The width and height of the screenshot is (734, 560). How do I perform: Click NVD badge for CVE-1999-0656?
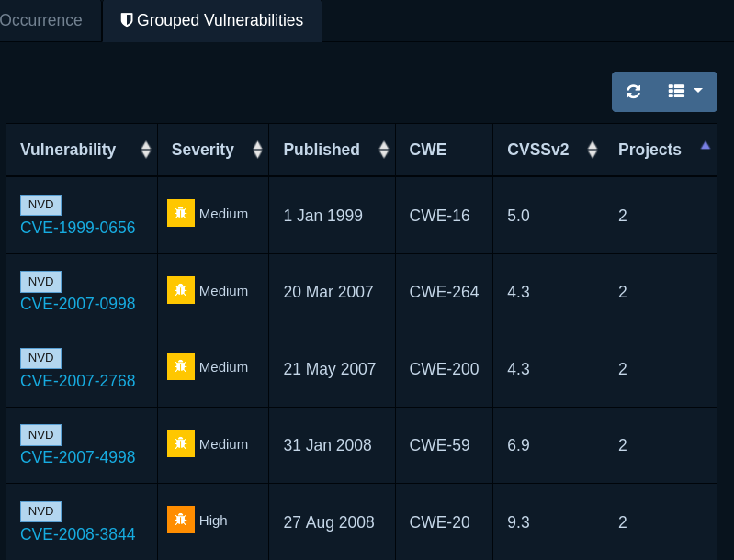(x=40, y=205)
